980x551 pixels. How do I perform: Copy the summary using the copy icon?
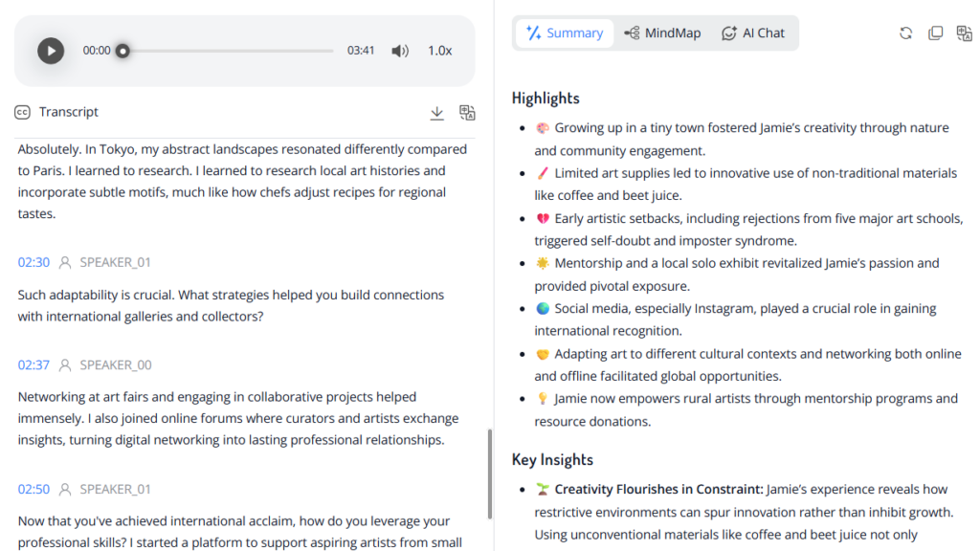[x=935, y=32]
